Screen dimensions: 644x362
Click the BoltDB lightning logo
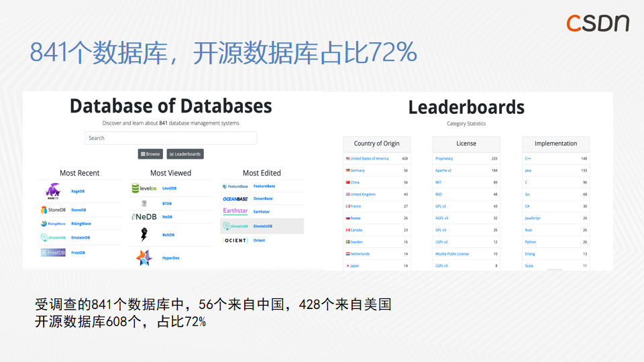tap(144, 235)
